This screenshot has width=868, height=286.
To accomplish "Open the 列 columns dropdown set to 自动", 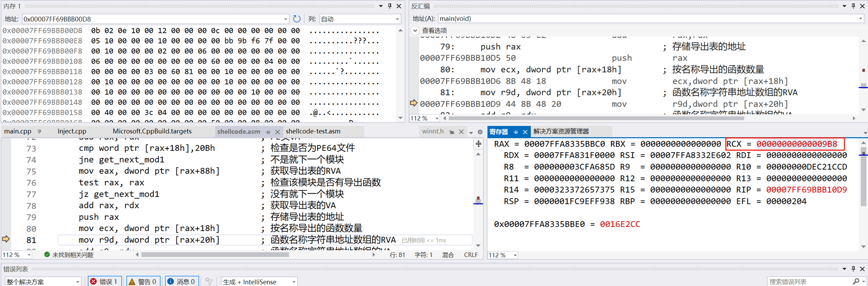I will (360, 19).
